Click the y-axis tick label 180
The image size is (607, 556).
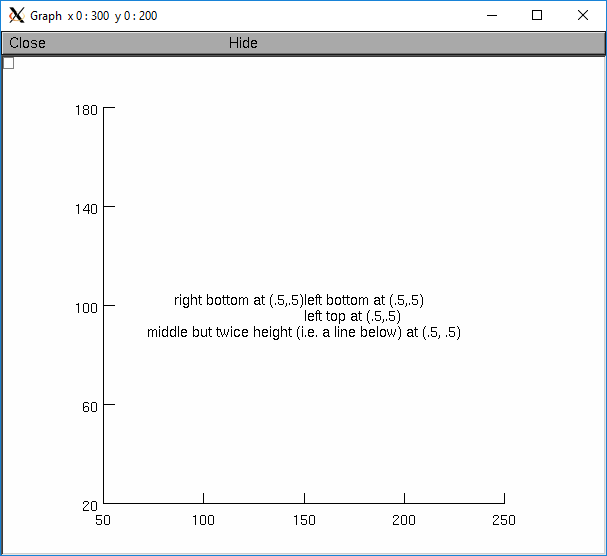(86, 109)
